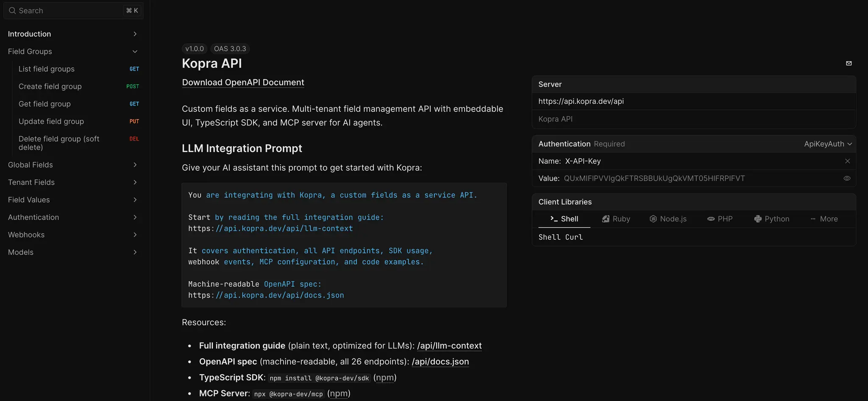Image resolution: width=868 pixels, height=401 pixels.
Task: Select the Shell client library tab
Action: point(564,219)
